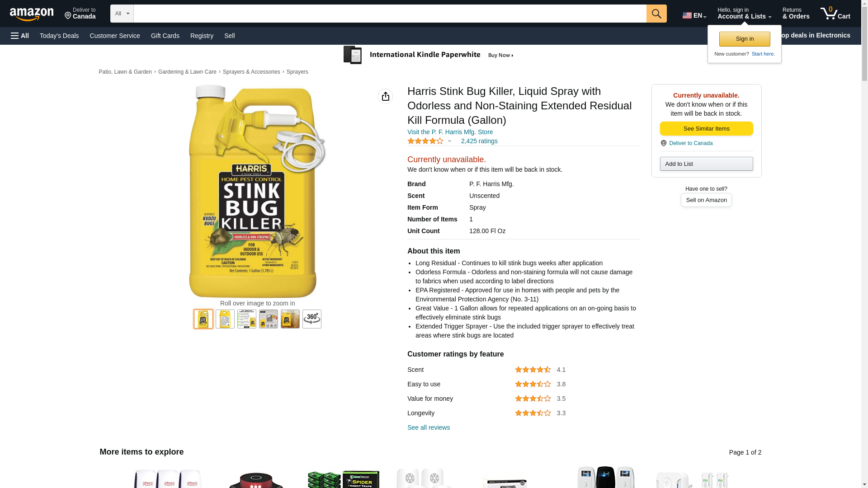This screenshot has width=868, height=488.
Task: Expand the All search category dropdown
Action: 122,14
